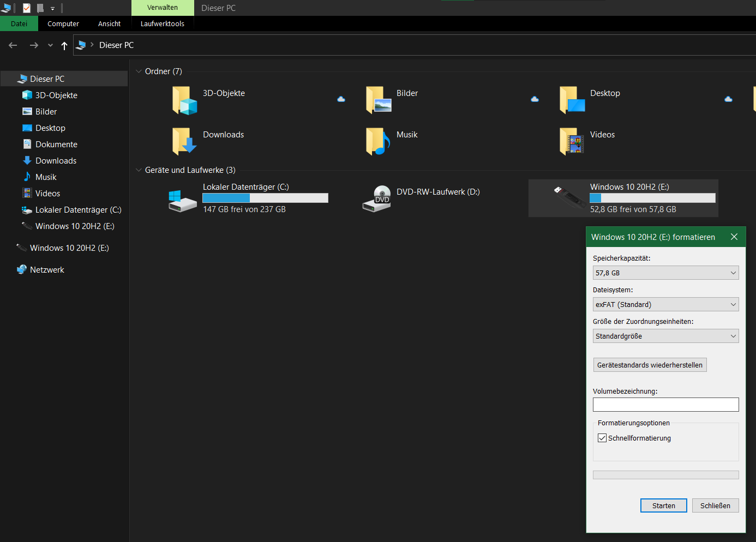The image size is (756, 542).
Task: Click the '52,8 GB frei von 57,8 GB' text
Action: (633, 209)
